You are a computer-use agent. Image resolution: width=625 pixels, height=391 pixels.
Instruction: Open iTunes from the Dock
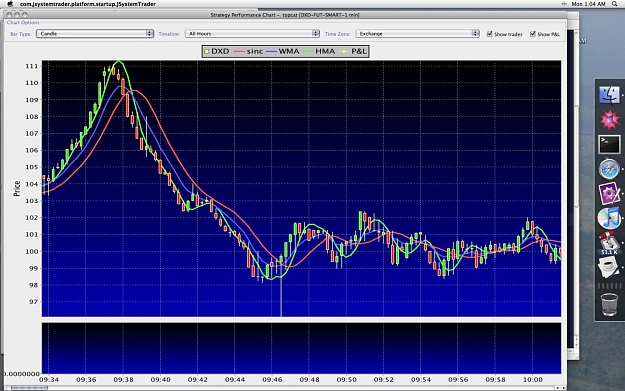point(609,218)
